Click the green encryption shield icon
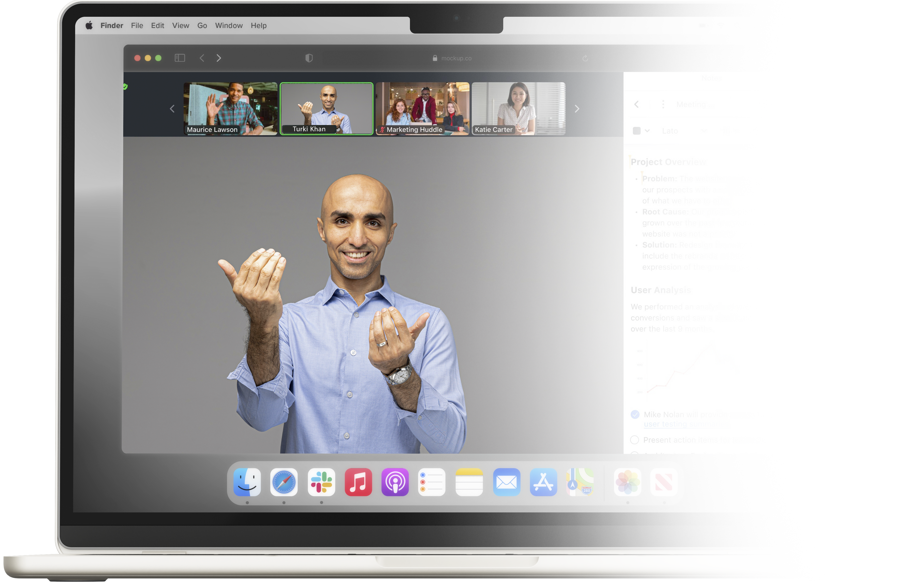 click(x=125, y=87)
